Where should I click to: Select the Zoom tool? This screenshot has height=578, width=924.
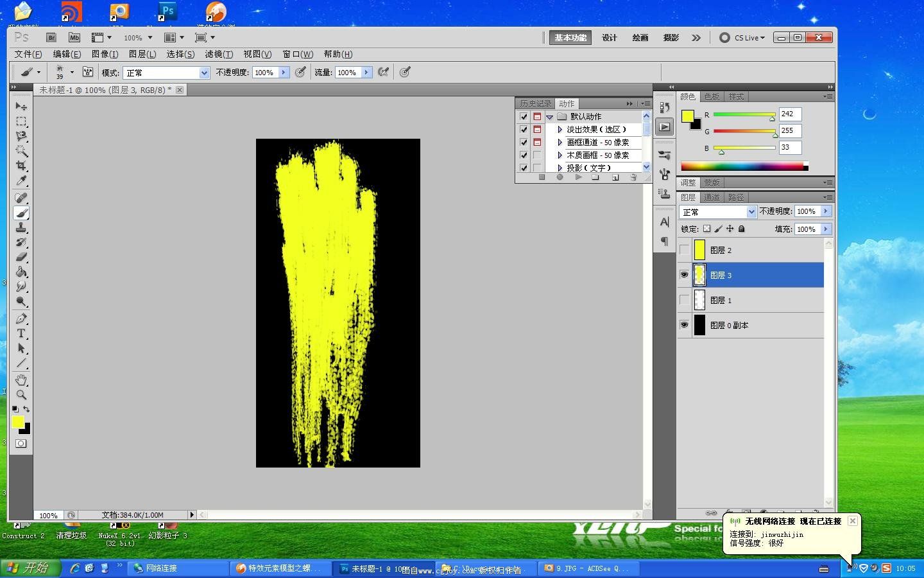point(21,394)
